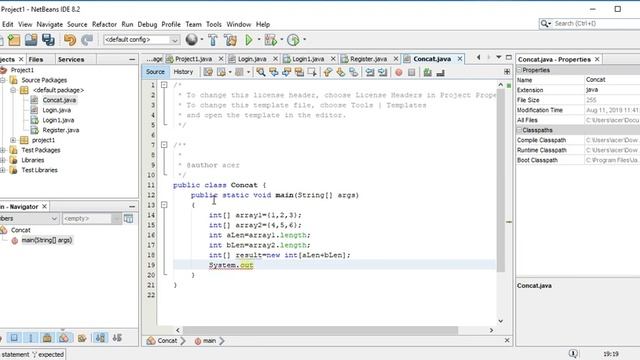Select main(String[] args) in Navigator
This screenshot has width=640, height=360.
coord(47,240)
